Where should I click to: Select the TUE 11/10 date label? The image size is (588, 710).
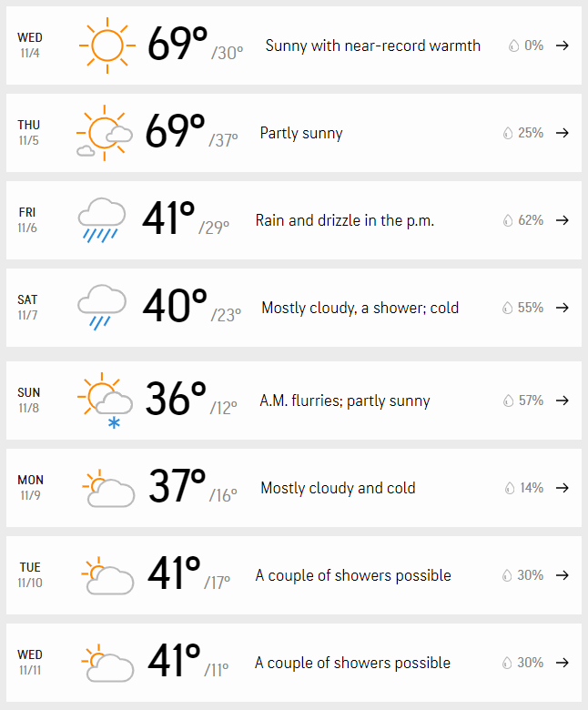tap(30, 574)
